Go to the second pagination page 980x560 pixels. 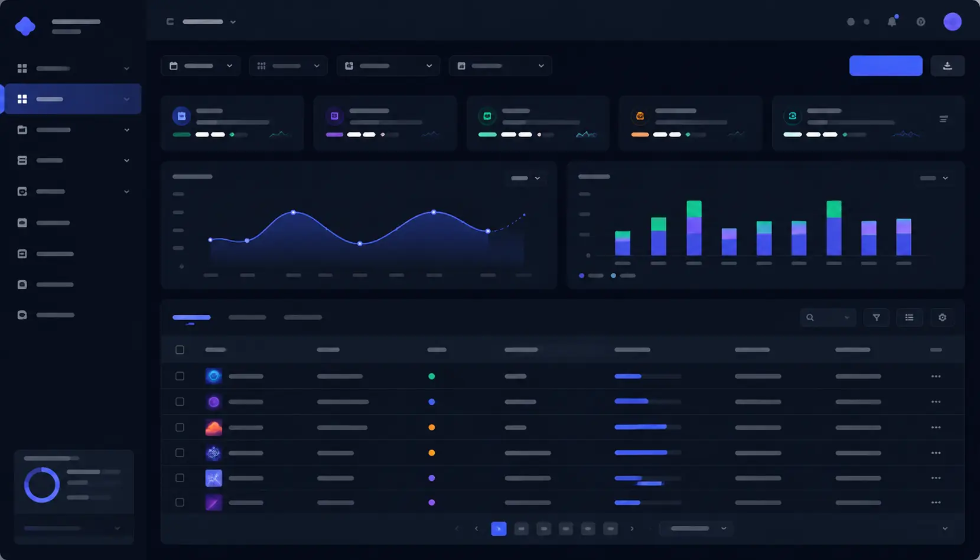(x=521, y=529)
